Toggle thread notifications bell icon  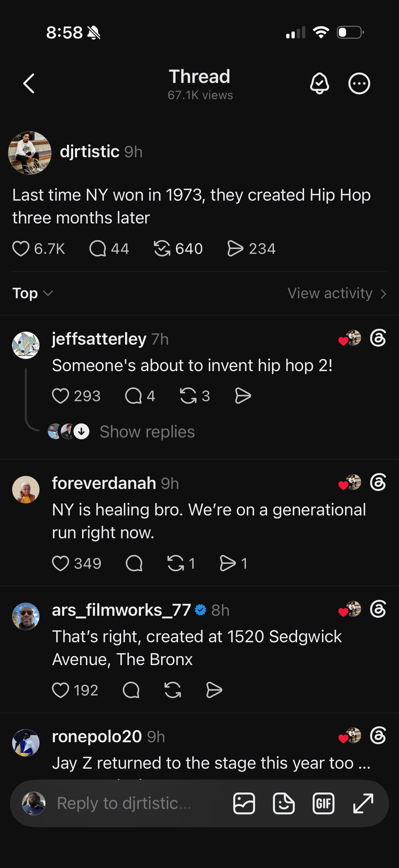point(319,83)
